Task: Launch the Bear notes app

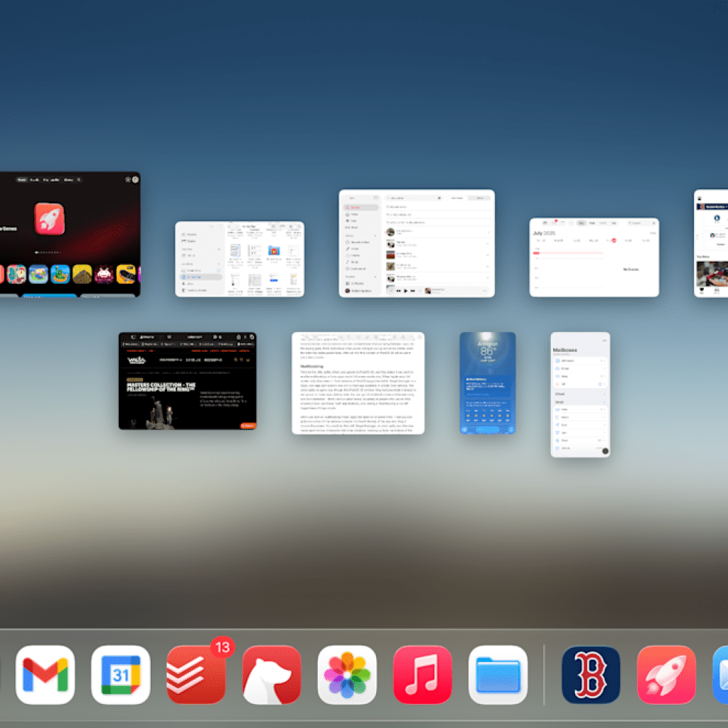Action: pyautogui.click(x=272, y=675)
